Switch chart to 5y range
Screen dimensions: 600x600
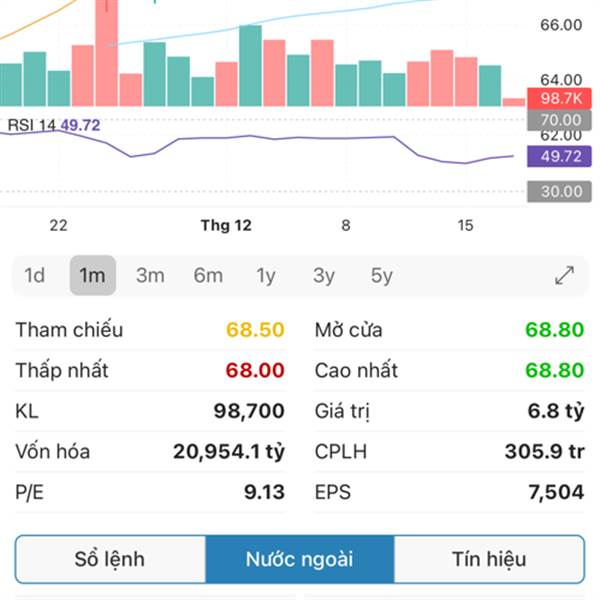pos(382,275)
